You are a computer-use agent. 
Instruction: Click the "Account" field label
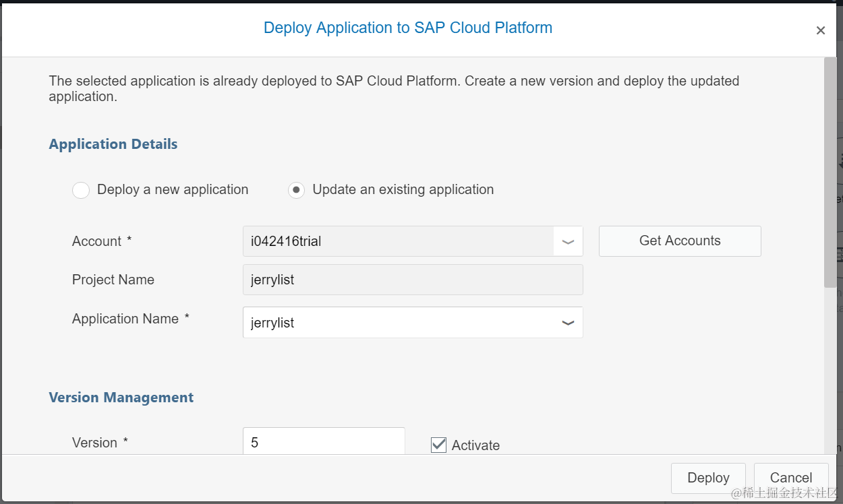click(x=97, y=241)
